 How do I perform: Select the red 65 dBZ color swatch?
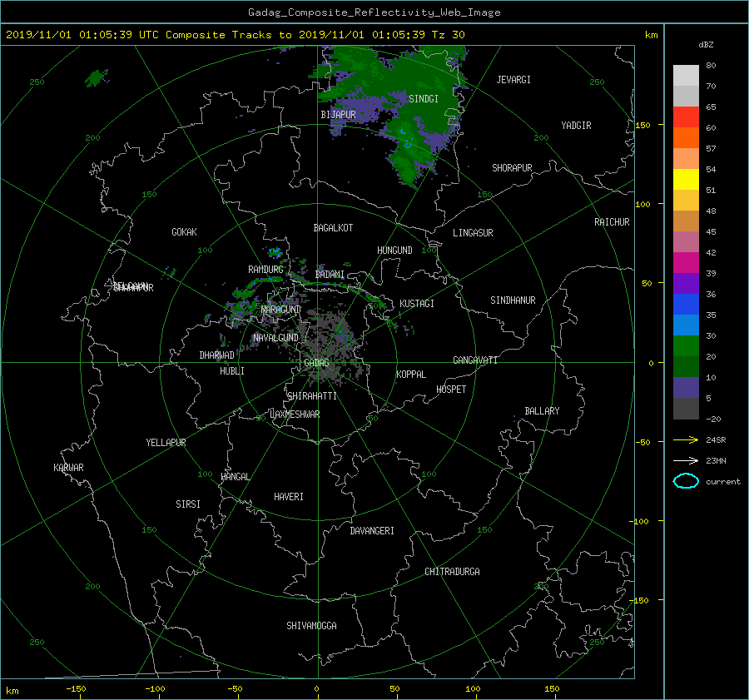(x=686, y=117)
